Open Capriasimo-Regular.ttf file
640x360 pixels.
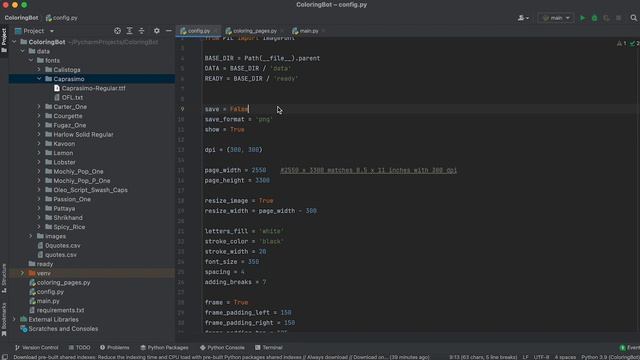pyautogui.click(x=93, y=88)
